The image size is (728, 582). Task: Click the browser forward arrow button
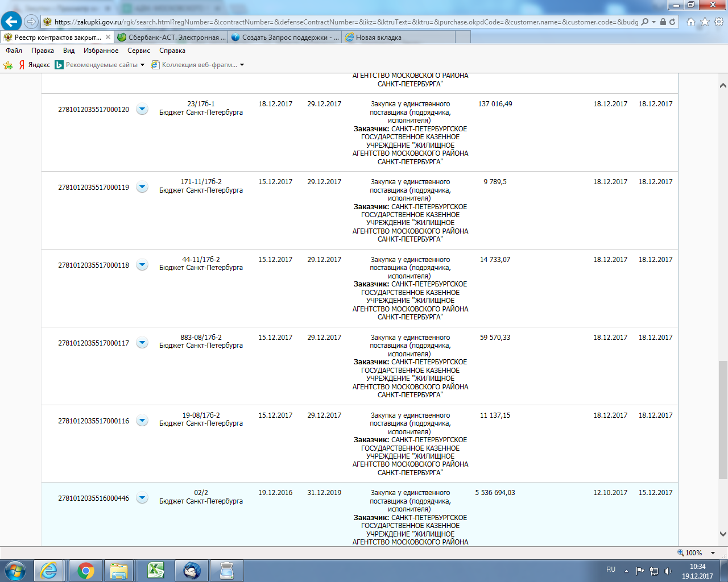pyautogui.click(x=31, y=22)
